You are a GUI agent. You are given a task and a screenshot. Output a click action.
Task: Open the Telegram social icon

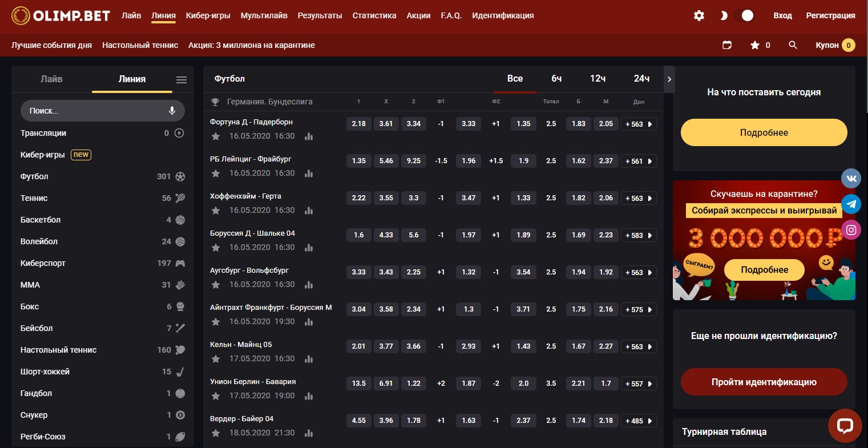(851, 204)
